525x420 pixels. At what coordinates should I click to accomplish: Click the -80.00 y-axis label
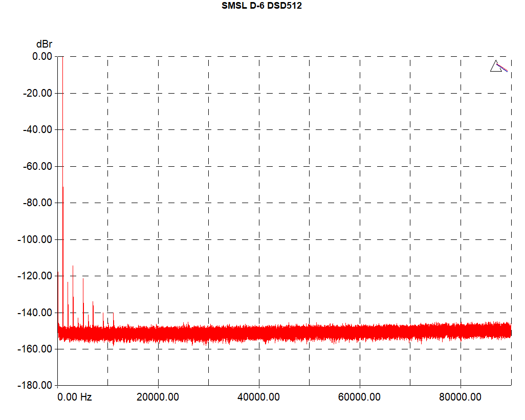coord(37,203)
